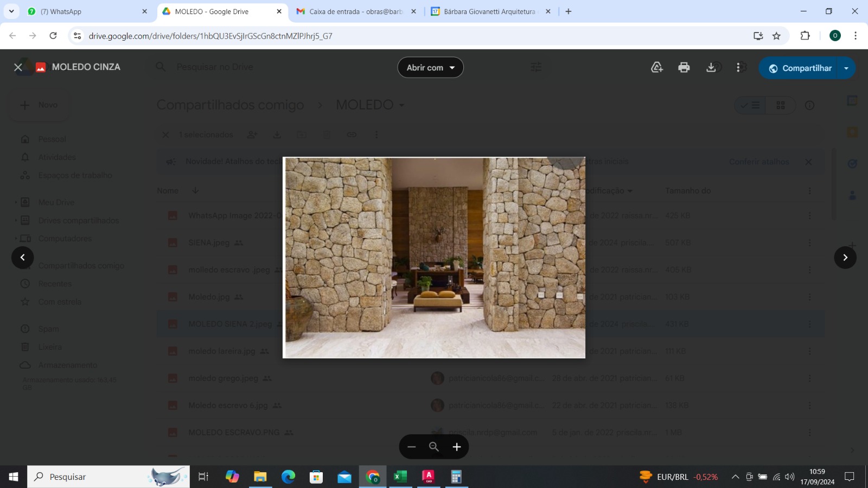Switch to the WhatsApp browser tab
The image size is (868, 488).
tap(81, 11)
